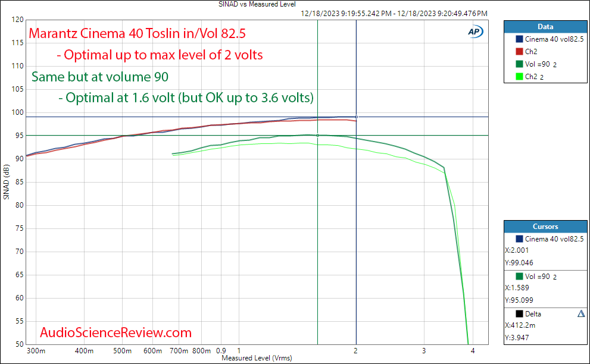This screenshot has width=590, height=364.
Task: Select the dark green Vol =90 swatch in Data legend
Action: pos(519,64)
